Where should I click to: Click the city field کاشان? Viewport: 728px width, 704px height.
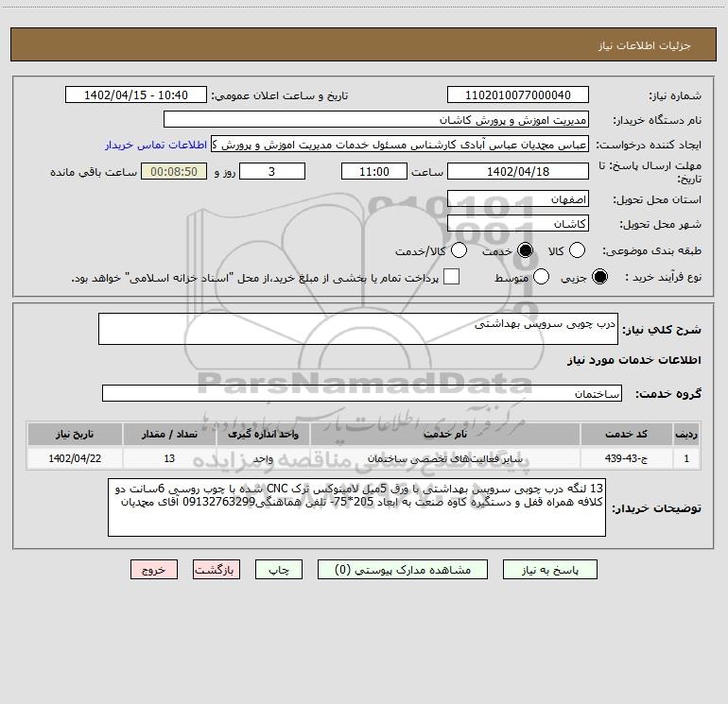tap(518, 224)
